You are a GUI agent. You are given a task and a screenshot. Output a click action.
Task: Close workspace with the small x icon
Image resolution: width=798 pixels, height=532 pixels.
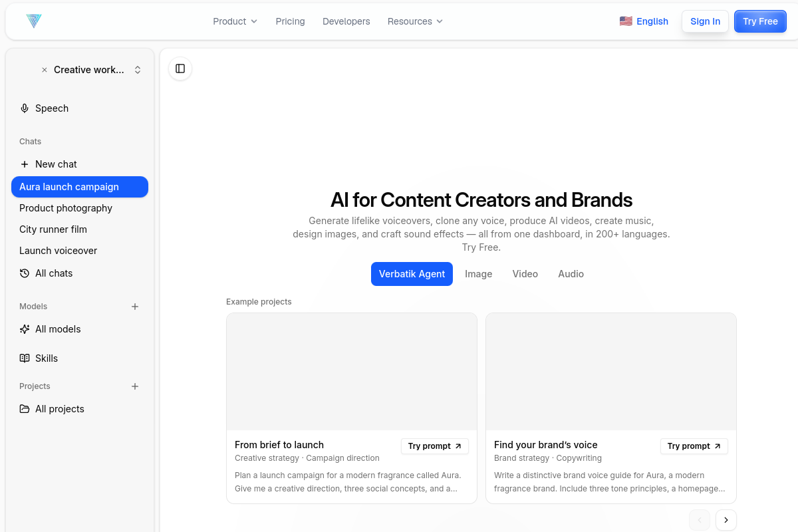point(45,70)
